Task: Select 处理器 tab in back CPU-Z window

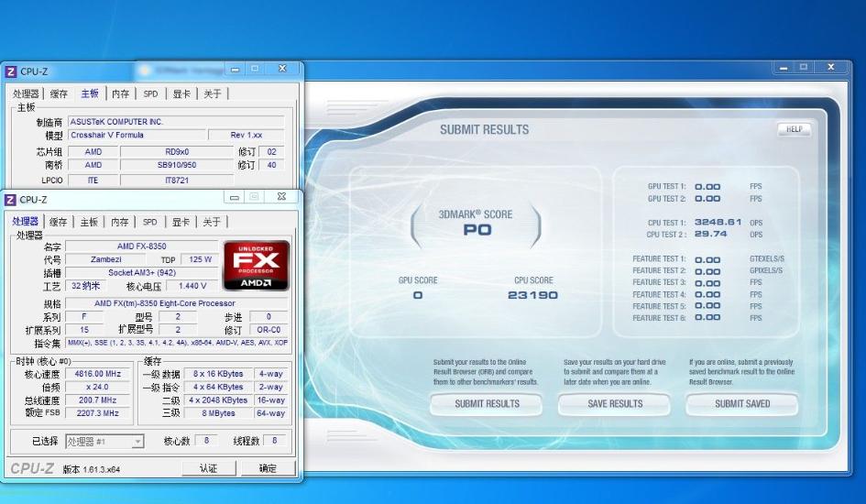Action: tap(26, 93)
